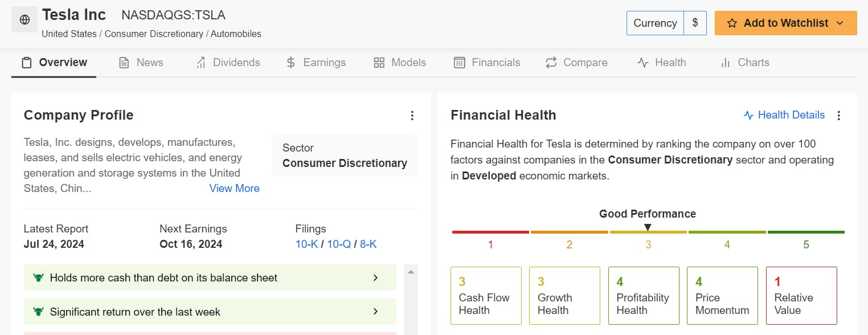Click the orange segment of performance scale

(x=569, y=232)
